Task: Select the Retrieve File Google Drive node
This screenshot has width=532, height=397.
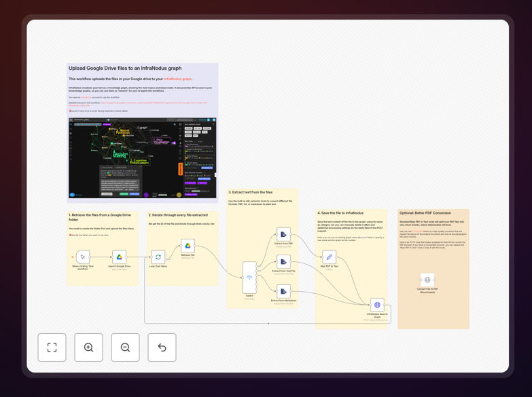Action: 188,246
